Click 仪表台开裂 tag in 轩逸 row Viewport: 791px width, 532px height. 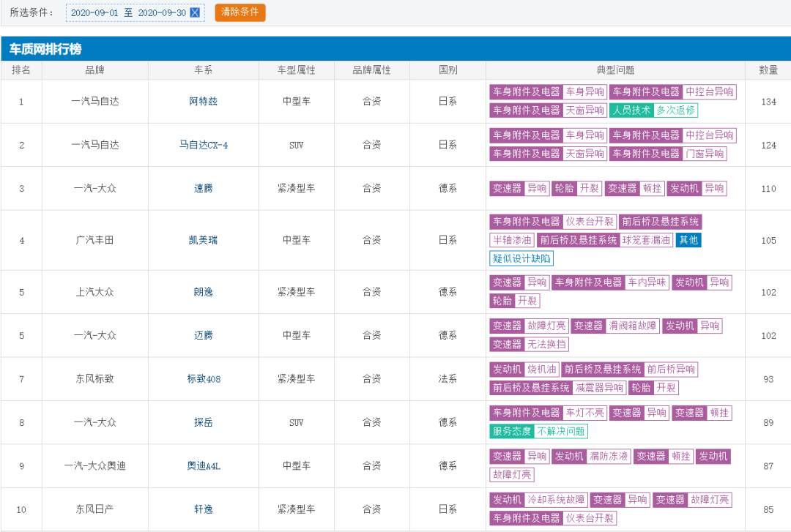coord(590,518)
